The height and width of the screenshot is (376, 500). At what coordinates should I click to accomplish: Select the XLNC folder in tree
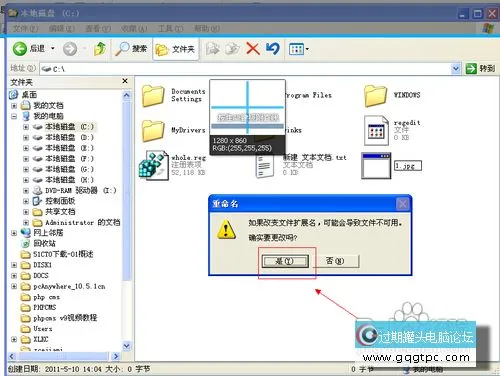[41, 339]
